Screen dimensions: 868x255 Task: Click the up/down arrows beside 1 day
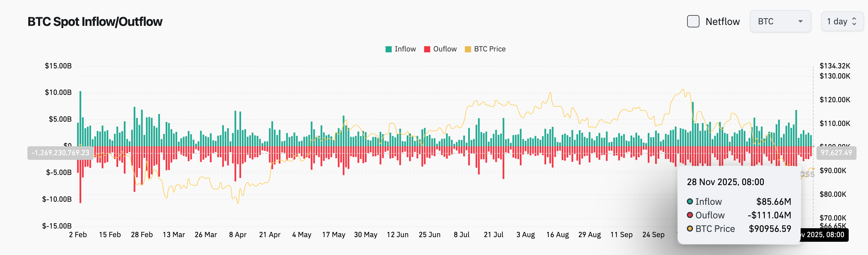[854, 21]
